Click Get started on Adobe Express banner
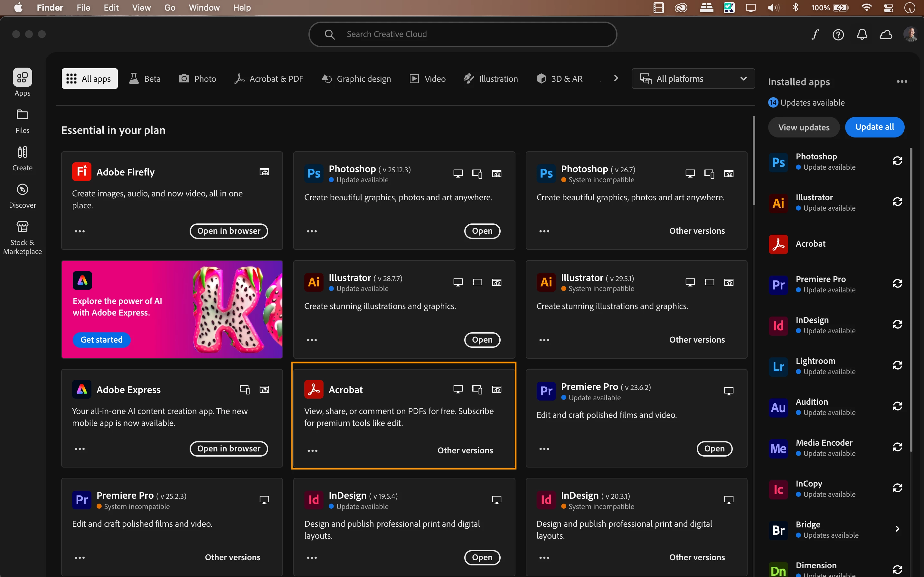This screenshot has width=924, height=577. pos(101,340)
